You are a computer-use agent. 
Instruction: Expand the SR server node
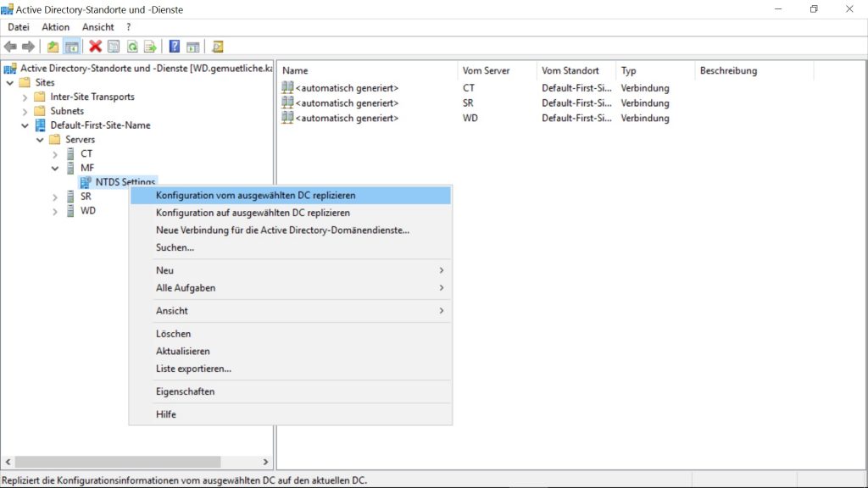[55, 197]
